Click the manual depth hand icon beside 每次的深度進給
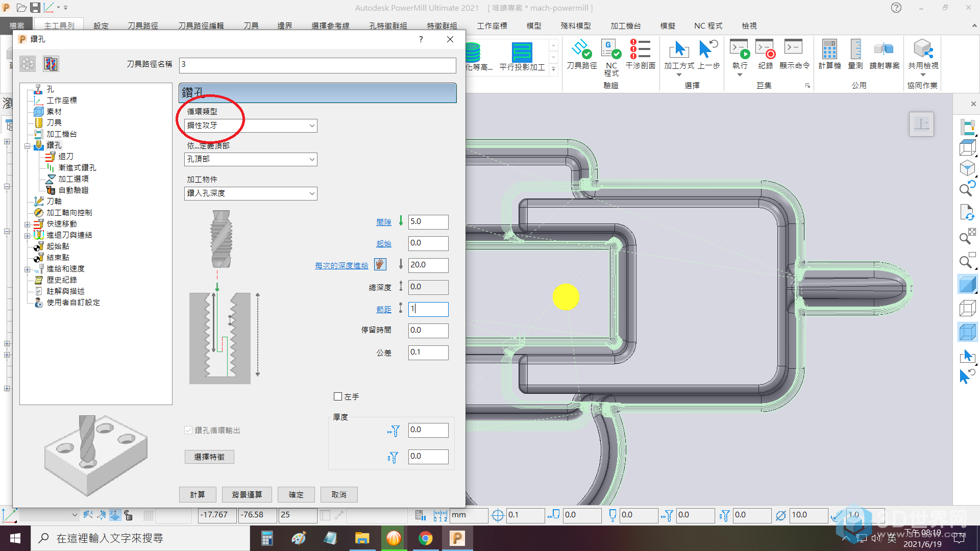 click(x=380, y=264)
